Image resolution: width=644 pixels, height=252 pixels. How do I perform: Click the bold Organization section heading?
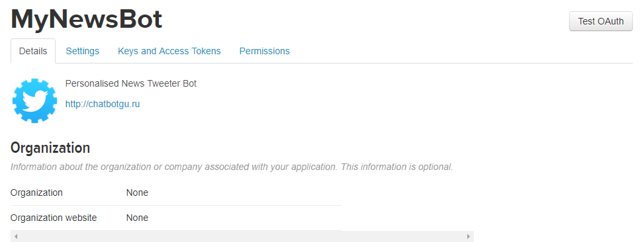click(50, 147)
